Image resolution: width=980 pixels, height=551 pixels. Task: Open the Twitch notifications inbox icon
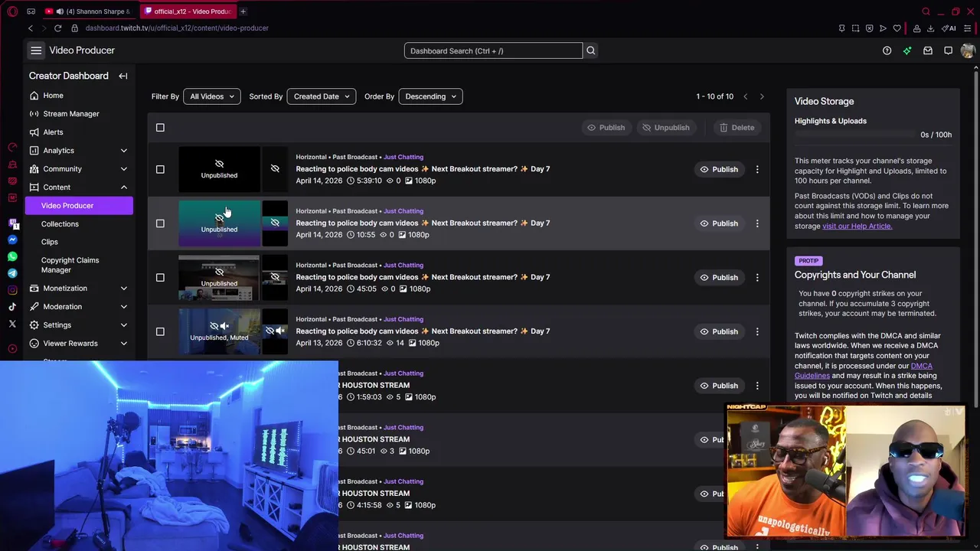(x=928, y=51)
